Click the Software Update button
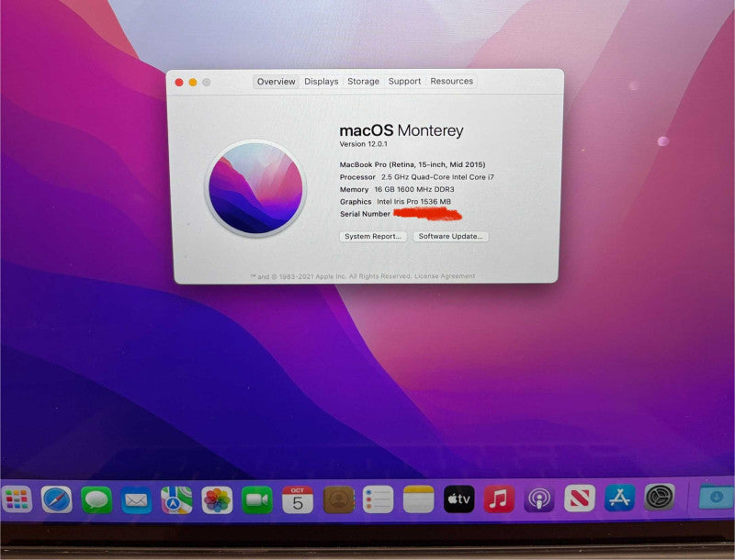 [451, 237]
